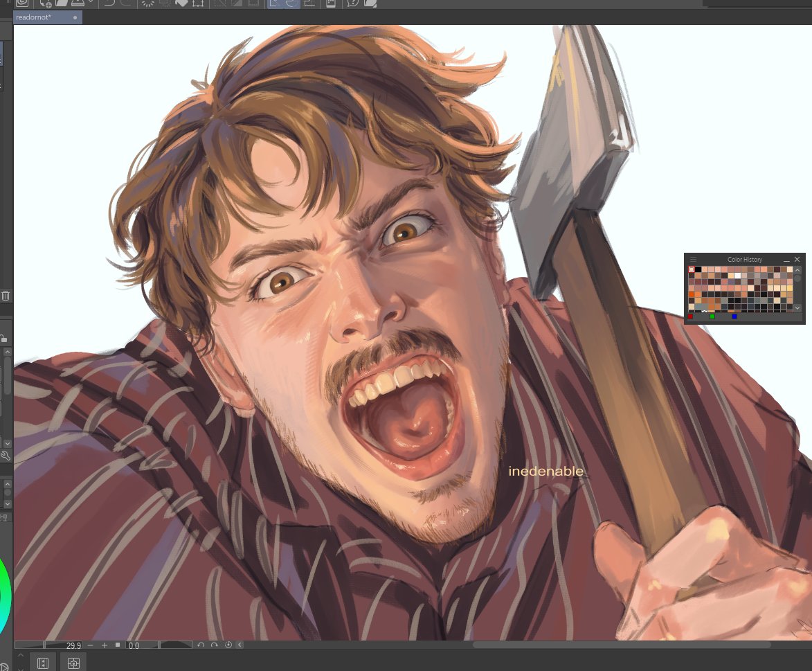The image size is (812, 671).
Task: Open the Color History panel menu
Action: [693, 259]
